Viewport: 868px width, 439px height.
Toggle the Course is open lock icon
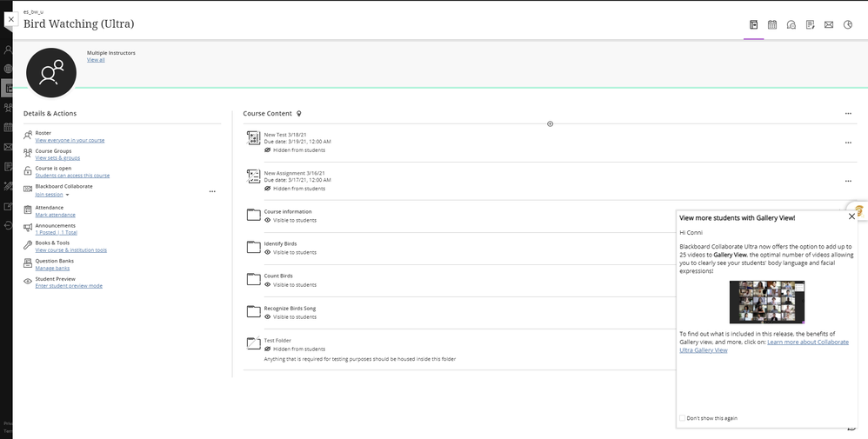click(x=28, y=171)
